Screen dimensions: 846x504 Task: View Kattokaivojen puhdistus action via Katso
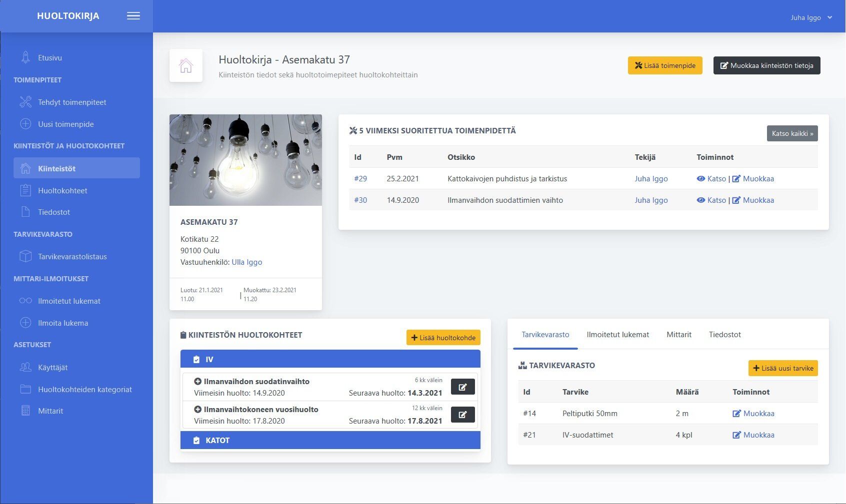[x=711, y=179]
